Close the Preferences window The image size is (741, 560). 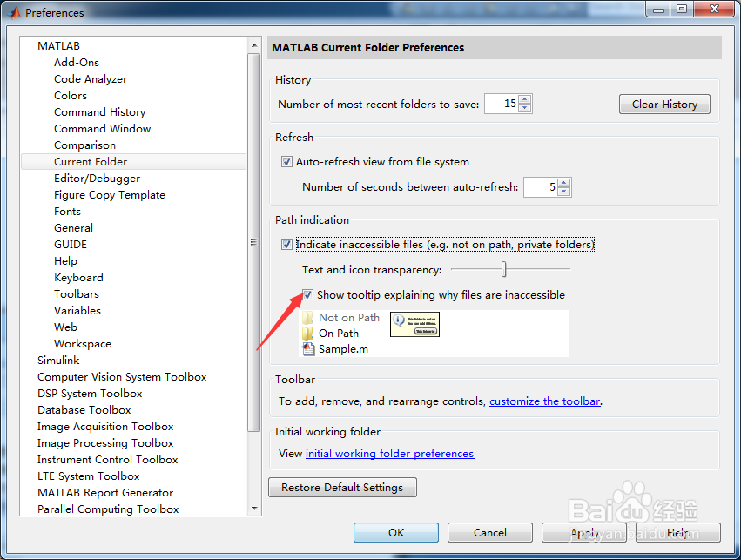pyautogui.click(x=714, y=9)
